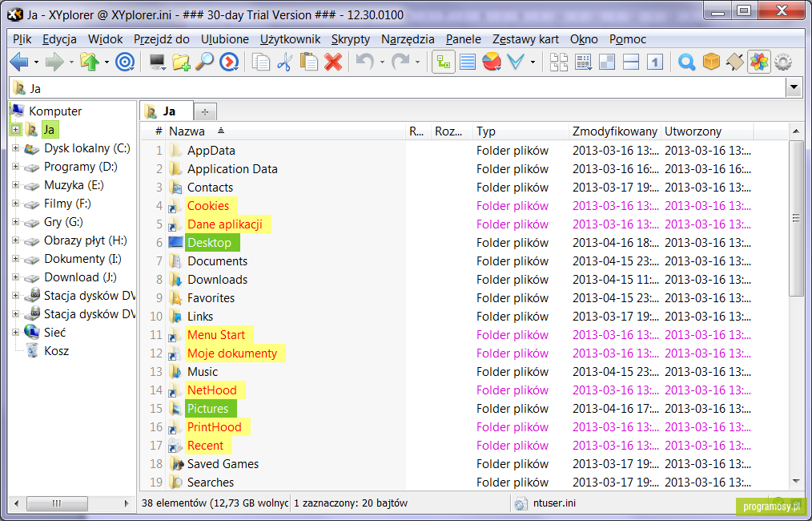The height and width of the screenshot is (521, 812).
Task: Open Find Files magnifier icon
Action: (204, 63)
